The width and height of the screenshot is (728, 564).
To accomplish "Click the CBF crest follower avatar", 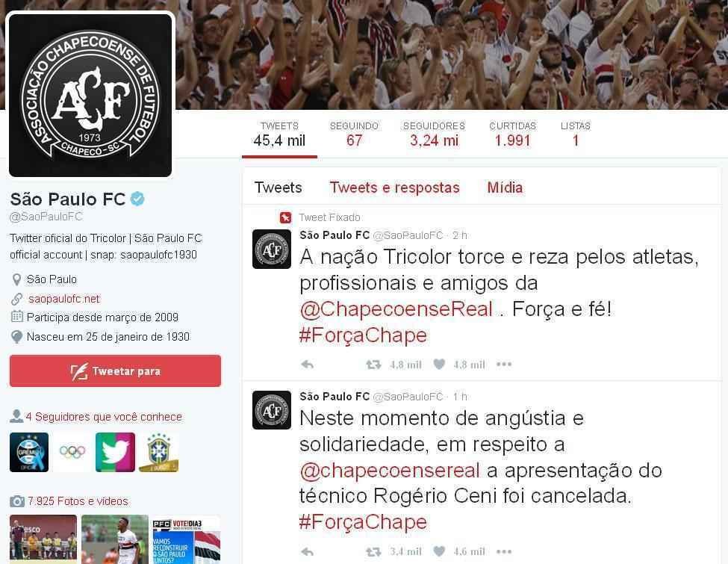I will pos(159,452).
